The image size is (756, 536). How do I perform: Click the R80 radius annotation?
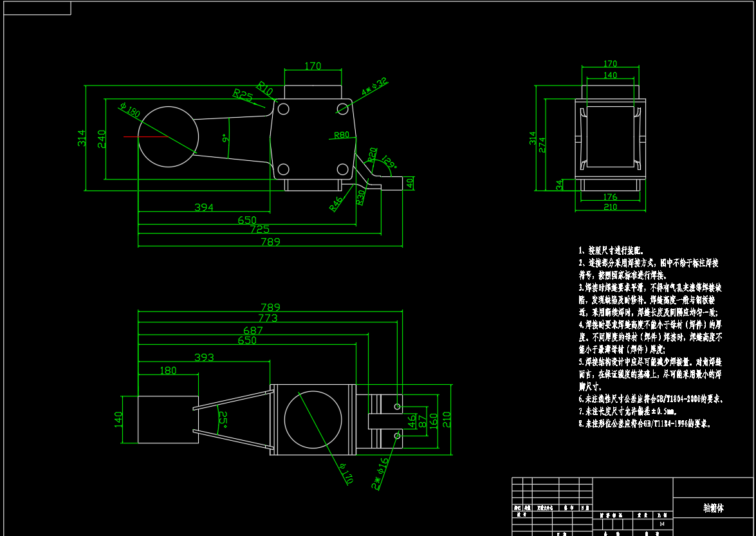click(341, 135)
